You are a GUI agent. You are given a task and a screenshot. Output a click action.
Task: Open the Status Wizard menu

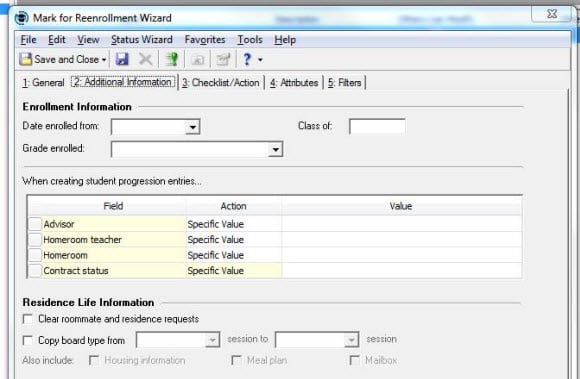(x=142, y=40)
